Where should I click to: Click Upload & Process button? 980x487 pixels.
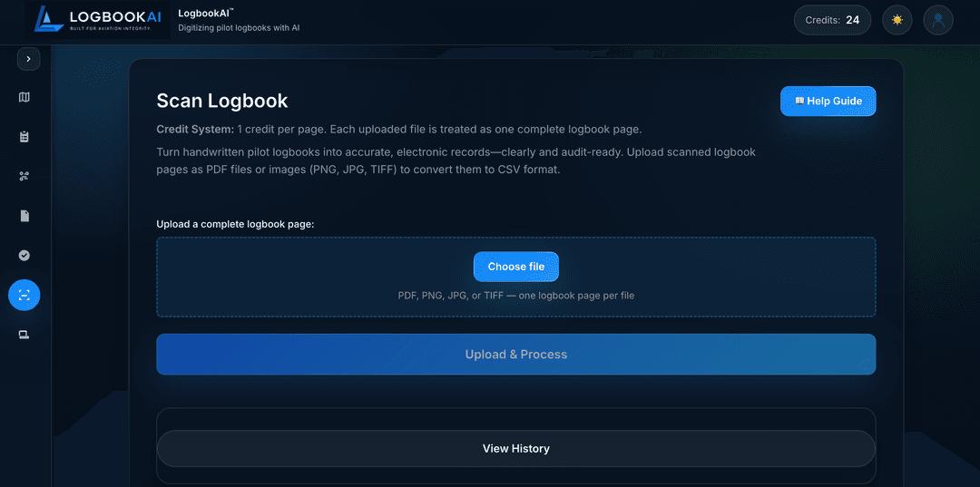(516, 355)
